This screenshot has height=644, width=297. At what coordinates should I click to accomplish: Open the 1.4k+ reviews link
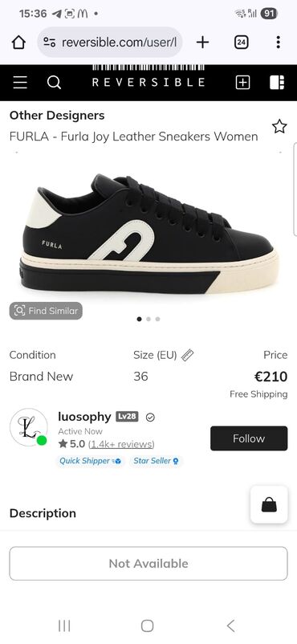pyautogui.click(x=121, y=444)
